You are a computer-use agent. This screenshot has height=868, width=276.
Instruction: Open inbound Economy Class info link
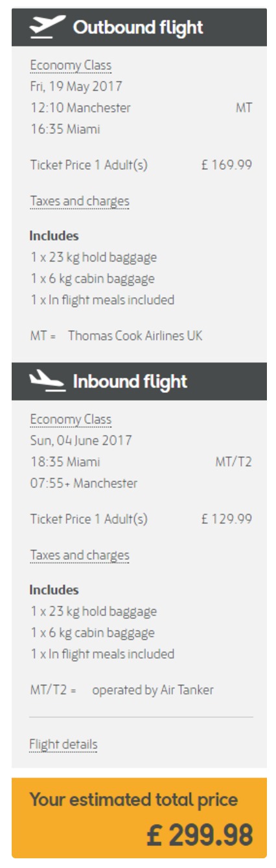click(x=71, y=419)
